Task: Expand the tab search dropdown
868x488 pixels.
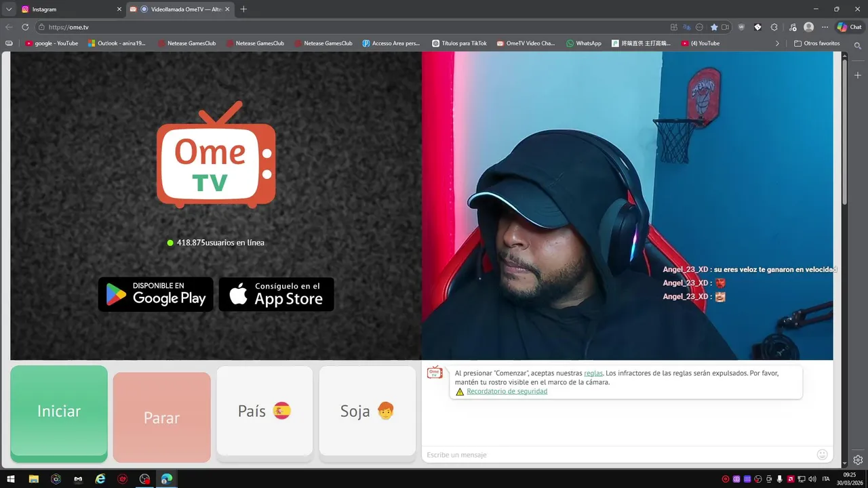Action: pyautogui.click(x=9, y=9)
